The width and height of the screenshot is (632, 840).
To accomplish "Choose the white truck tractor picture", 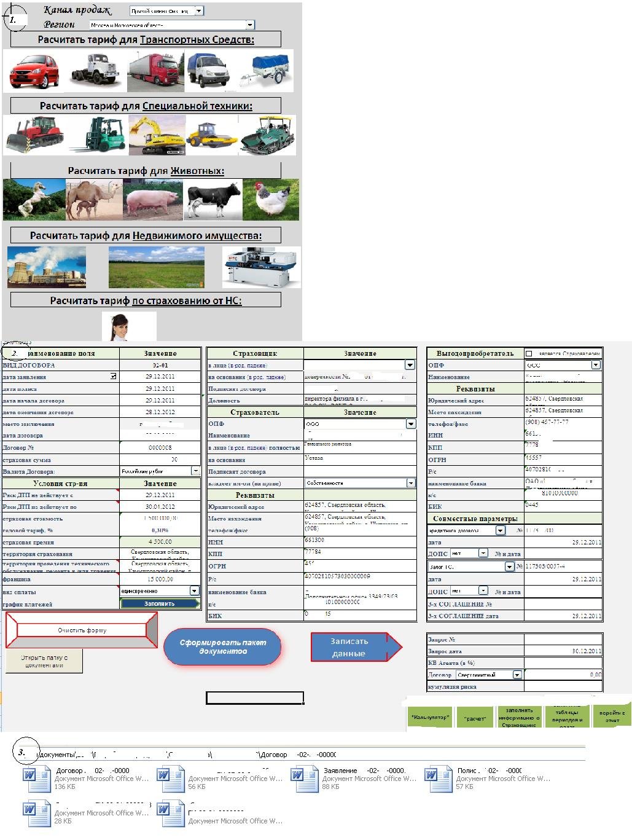I will point(95,70).
